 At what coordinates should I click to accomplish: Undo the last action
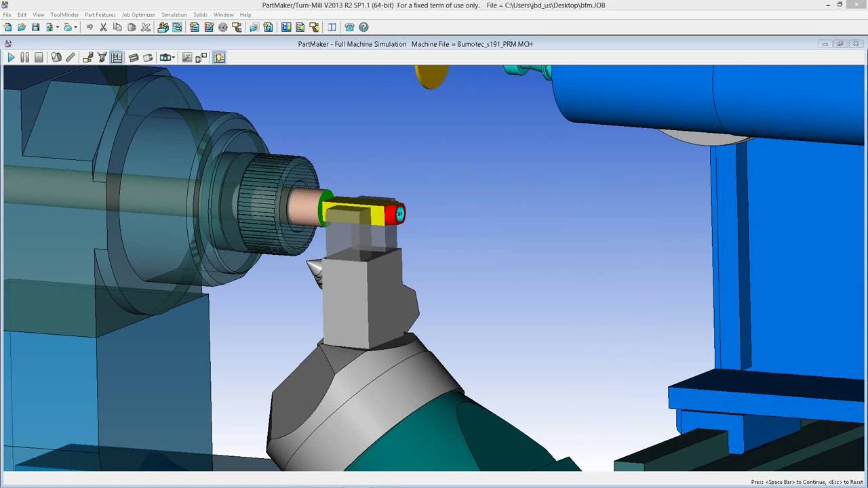90,27
